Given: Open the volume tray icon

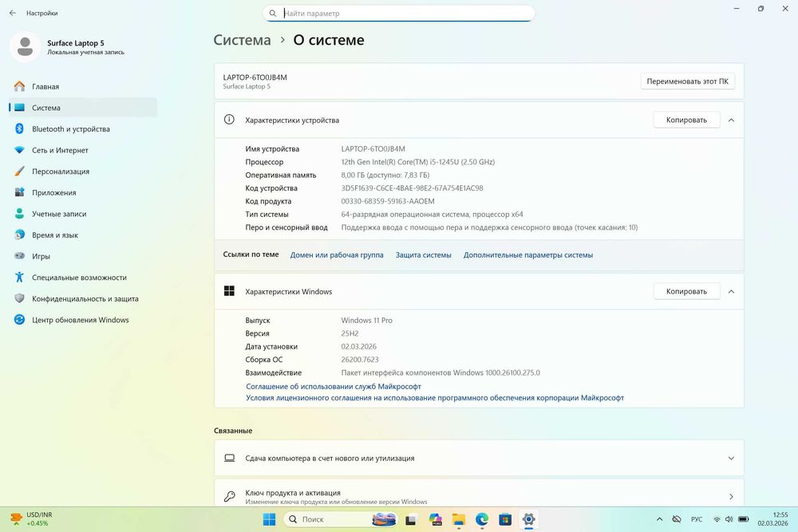Looking at the screenshot, I should click(x=729, y=519).
